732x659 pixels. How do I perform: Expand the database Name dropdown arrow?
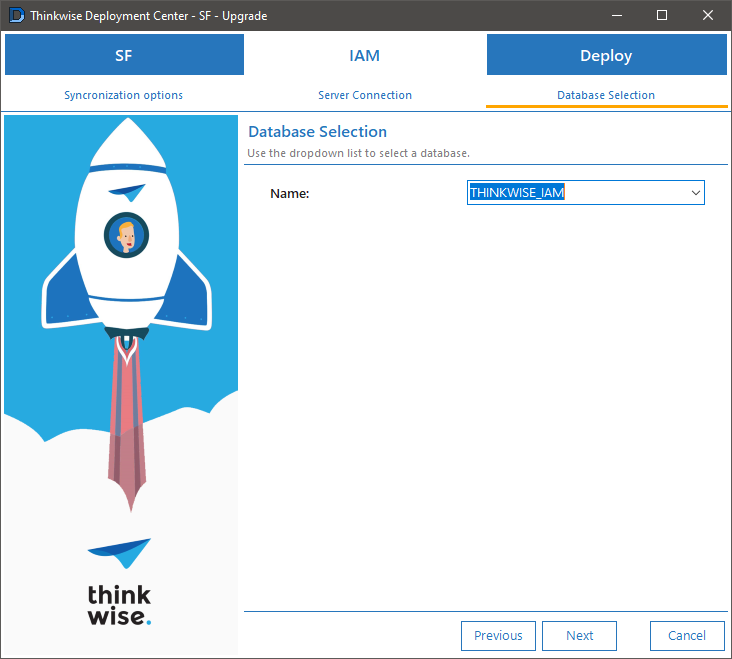pos(696,193)
